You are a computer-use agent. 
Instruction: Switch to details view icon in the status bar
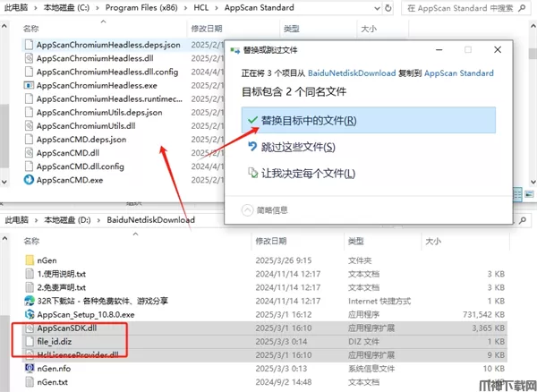tap(517, 194)
